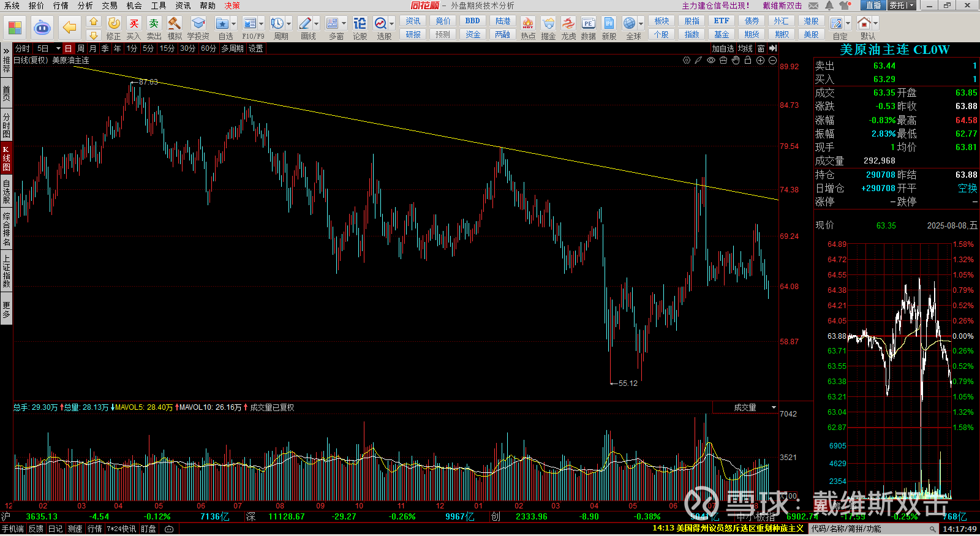Image resolution: width=980 pixels, height=536 pixels.
Task: Click the green 卖出 sell icon
Action: point(154,28)
